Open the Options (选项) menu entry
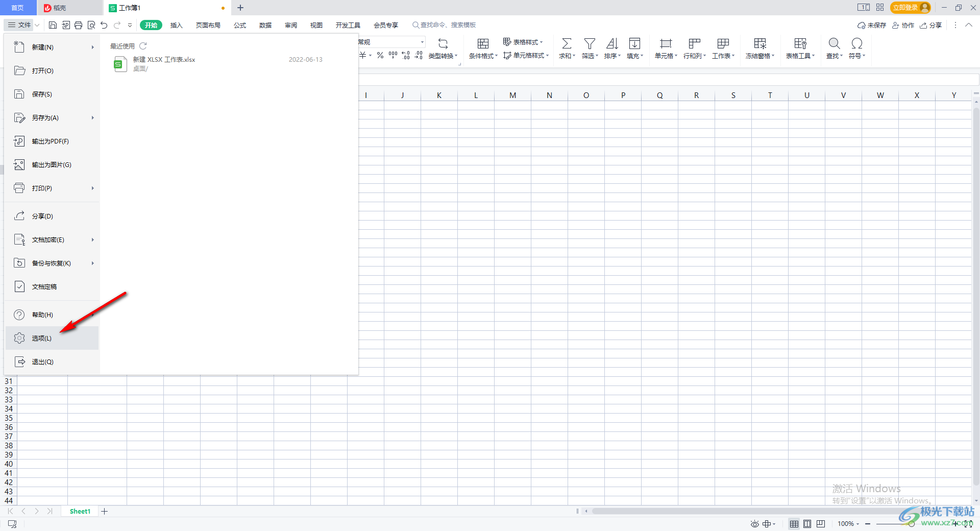The image size is (980, 531). point(52,338)
